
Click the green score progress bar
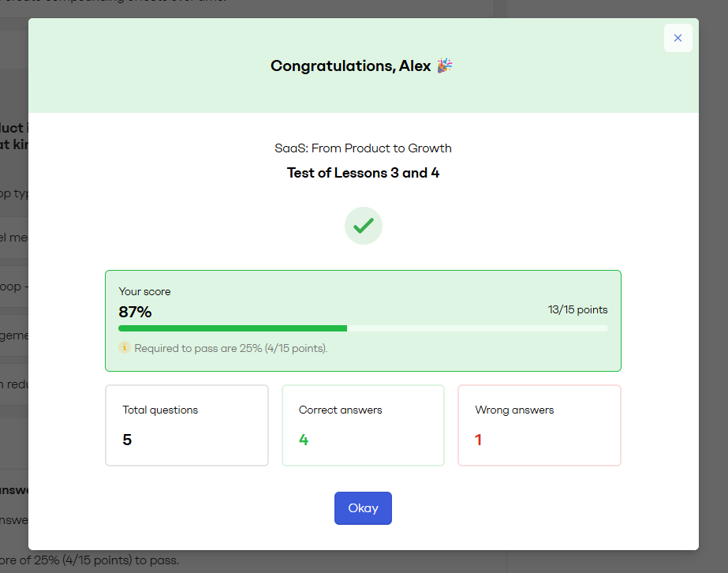233,328
